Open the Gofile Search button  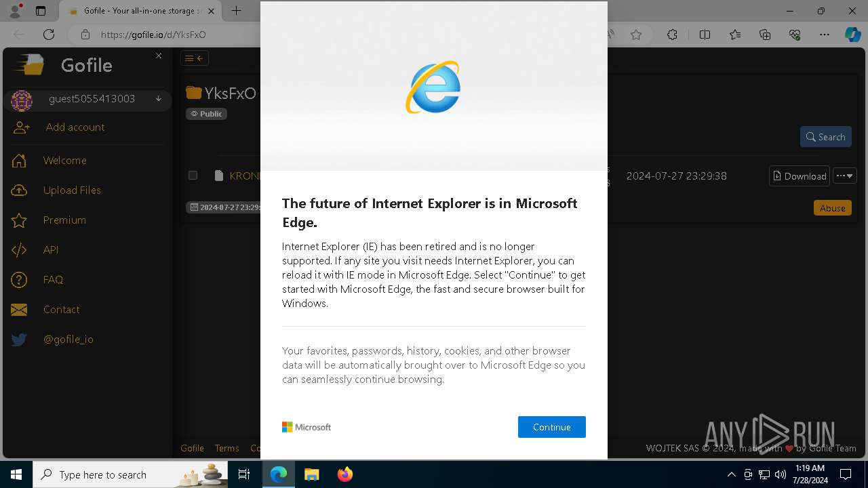pyautogui.click(x=825, y=137)
